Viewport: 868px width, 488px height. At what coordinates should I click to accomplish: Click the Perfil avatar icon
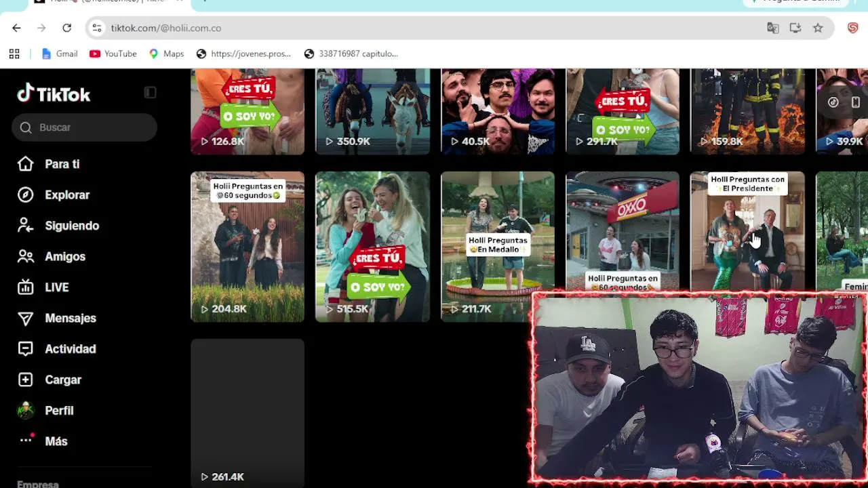25,410
